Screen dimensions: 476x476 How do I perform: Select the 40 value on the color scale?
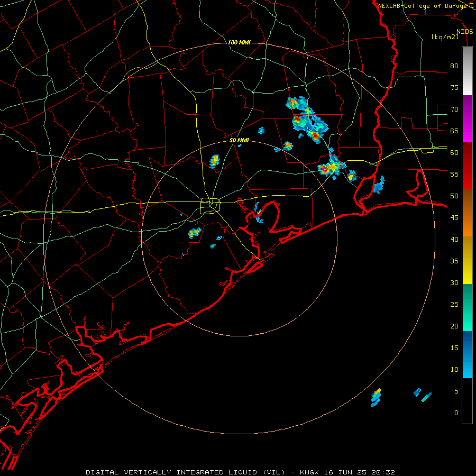[454, 239]
